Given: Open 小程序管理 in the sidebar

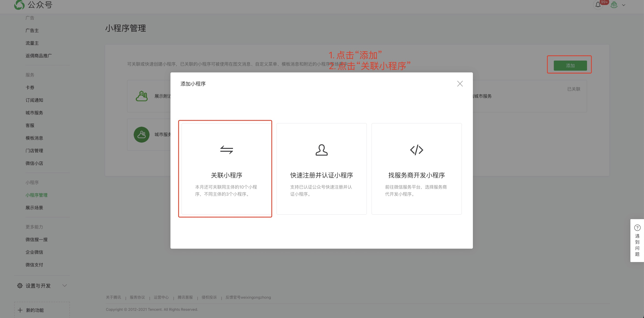Looking at the screenshot, I should pos(37,195).
